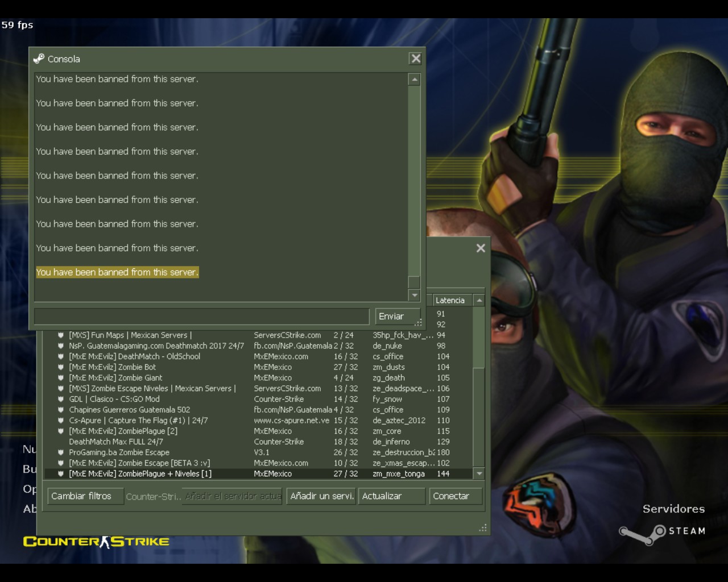Select 'DeathMatch Max FULL 24/7' server name
Viewport: 728px width, 582px height.
116,442
